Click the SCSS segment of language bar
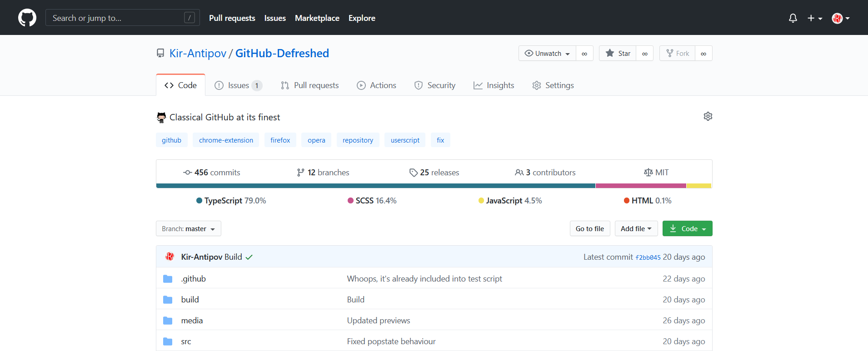868x351 pixels. tap(641, 186)
